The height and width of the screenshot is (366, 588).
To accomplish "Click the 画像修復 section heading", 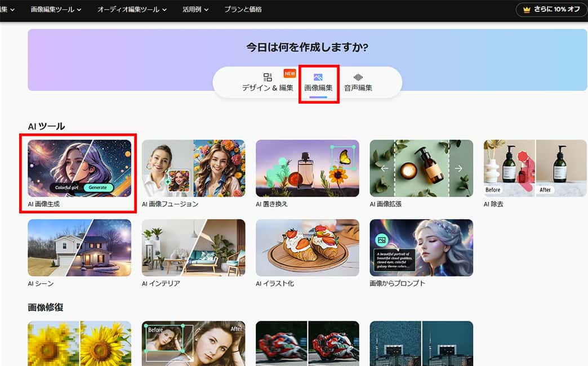I will pos(46,307).
